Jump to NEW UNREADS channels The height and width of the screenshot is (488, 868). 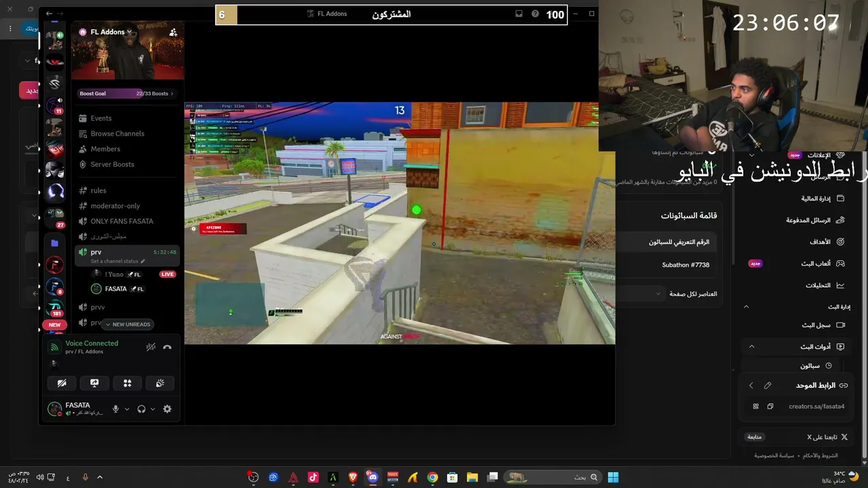pos(127,325)
